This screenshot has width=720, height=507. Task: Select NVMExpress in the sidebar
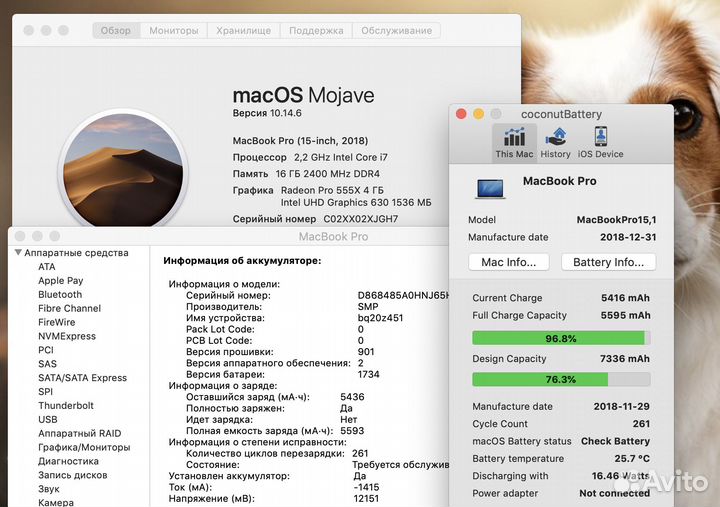67,336
